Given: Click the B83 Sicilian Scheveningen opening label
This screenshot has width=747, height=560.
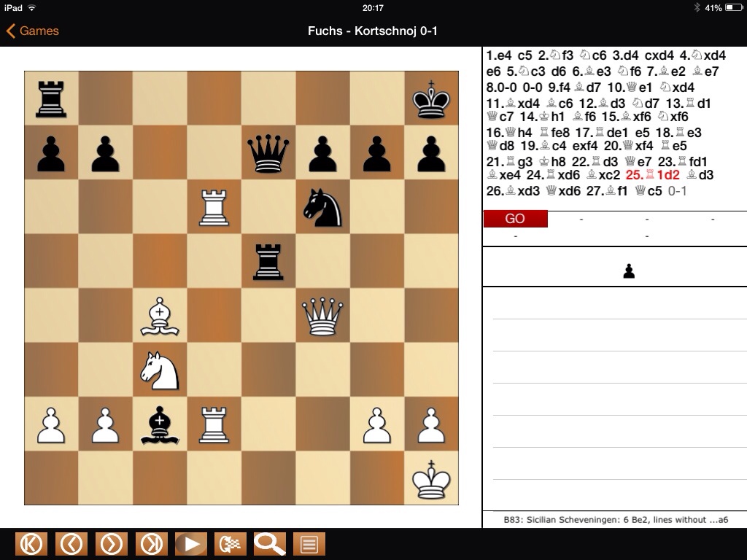Looking at the screenshot, I should point(614,520).
